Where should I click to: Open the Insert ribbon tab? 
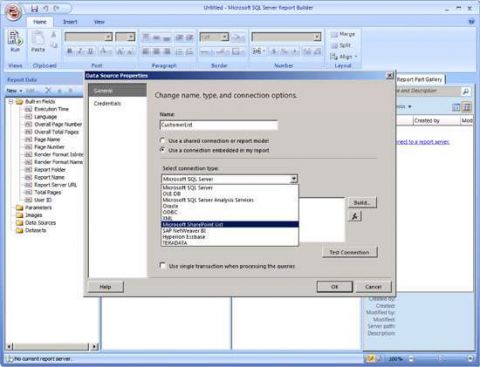click(70, 22)
